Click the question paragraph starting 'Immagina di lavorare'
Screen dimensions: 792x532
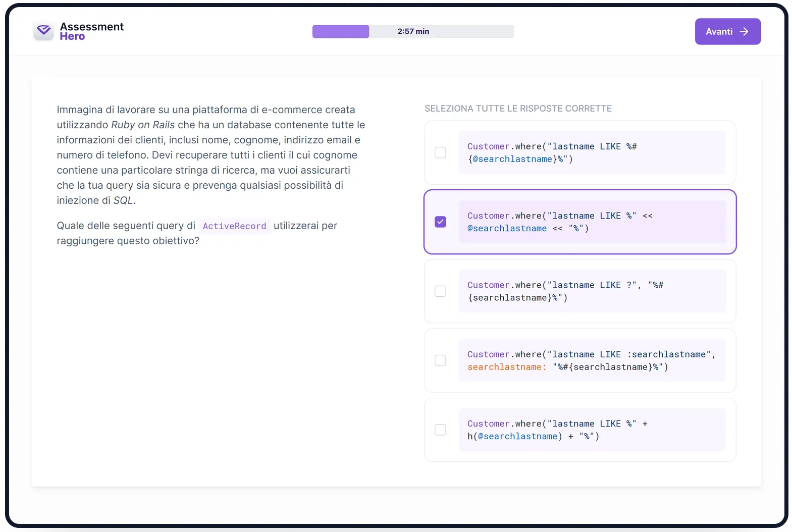(x=211, y=155)
